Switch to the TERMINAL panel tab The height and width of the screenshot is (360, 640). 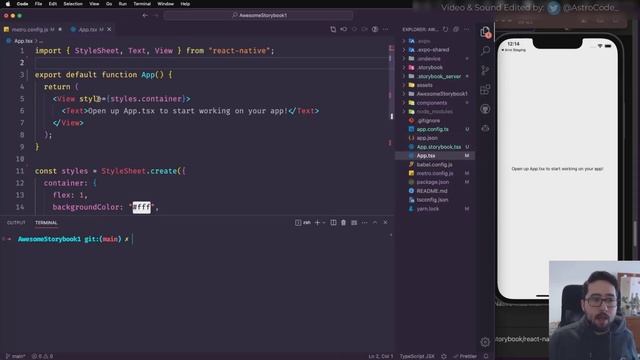click(x=46, y=222)
